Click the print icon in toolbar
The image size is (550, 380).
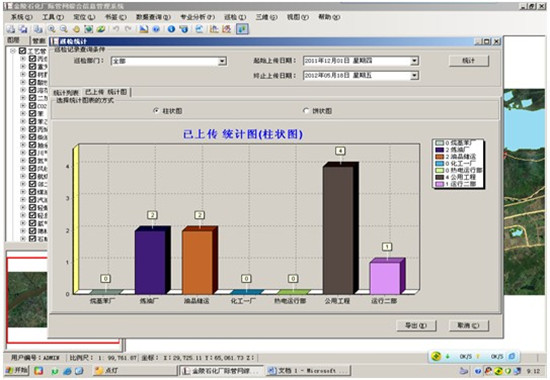pyautogui.click(x=11, y=29)
